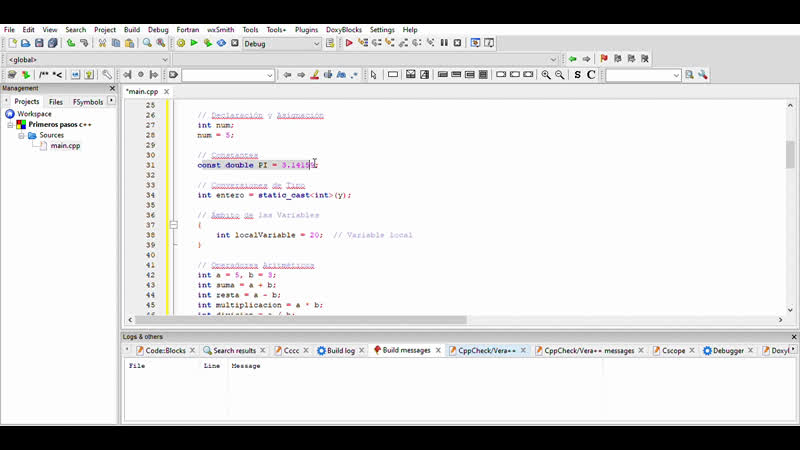Insert Doxygen block comment icon

44,75
